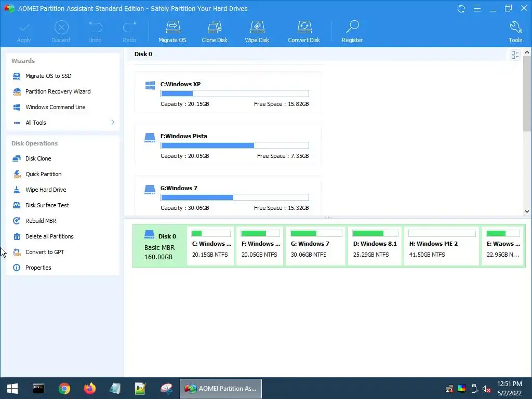This screenshot has height=399, width=532.
Task: Click the network tray icon
Action: click(x=449, y=389)
